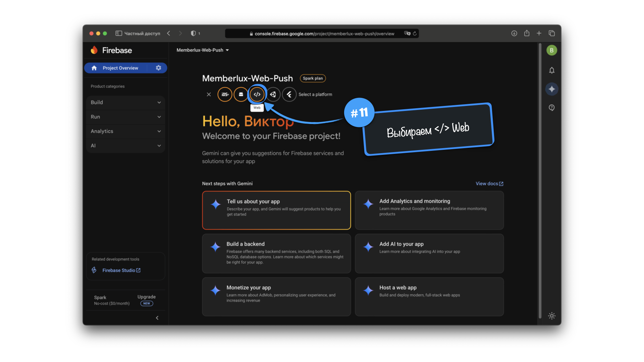Open project settings gear icon

159,68
